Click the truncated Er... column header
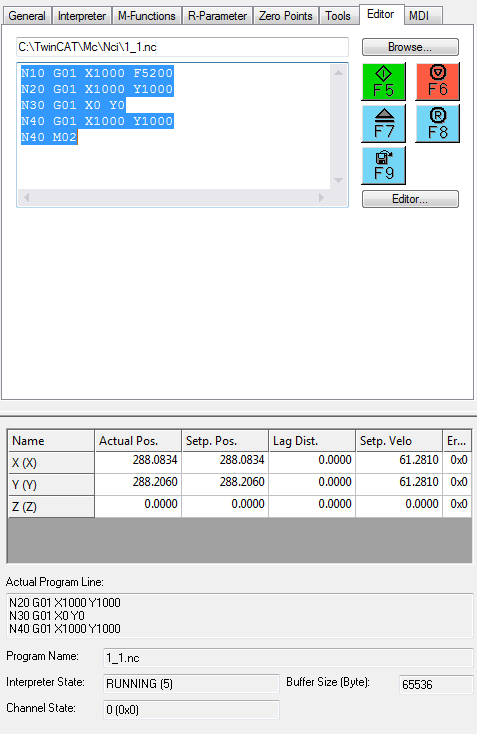The width and height of the screenshot is (477, 734). point(457,441)
